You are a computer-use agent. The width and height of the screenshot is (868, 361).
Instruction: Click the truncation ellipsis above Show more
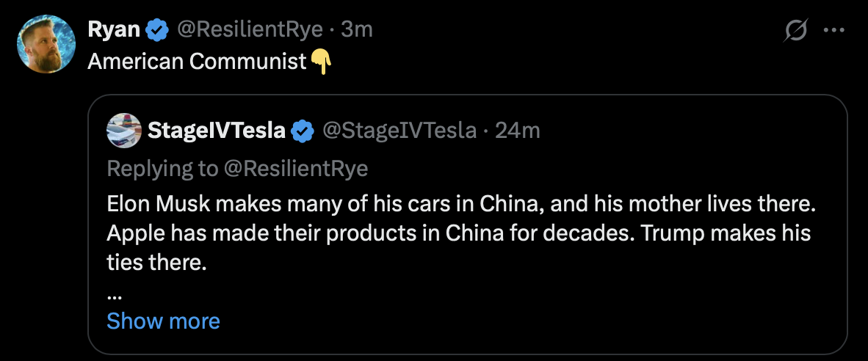click(115, 295)
